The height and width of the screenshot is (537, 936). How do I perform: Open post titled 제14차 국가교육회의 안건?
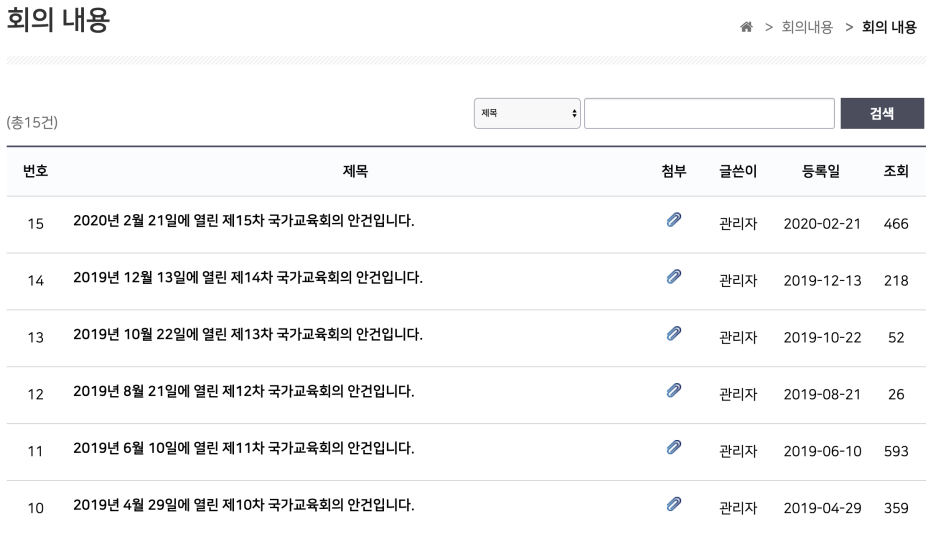point(248,277)
